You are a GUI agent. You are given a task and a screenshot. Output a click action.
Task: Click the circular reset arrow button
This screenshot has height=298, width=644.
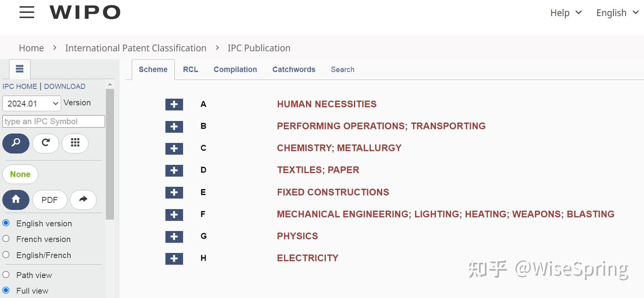(46, 143)
